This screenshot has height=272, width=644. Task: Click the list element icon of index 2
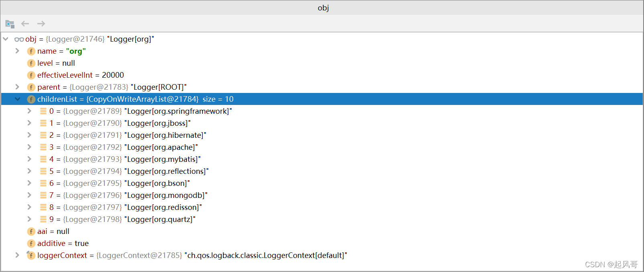[43, 135]
